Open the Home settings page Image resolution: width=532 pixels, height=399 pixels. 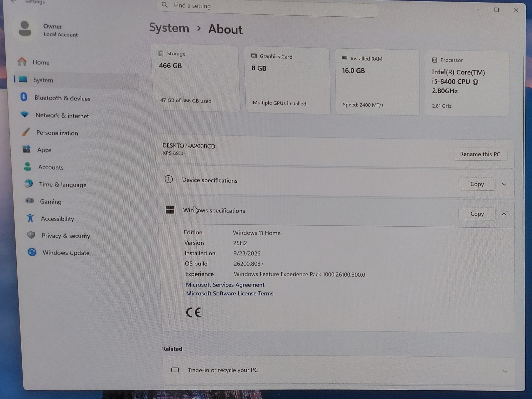tap(41, 62)
